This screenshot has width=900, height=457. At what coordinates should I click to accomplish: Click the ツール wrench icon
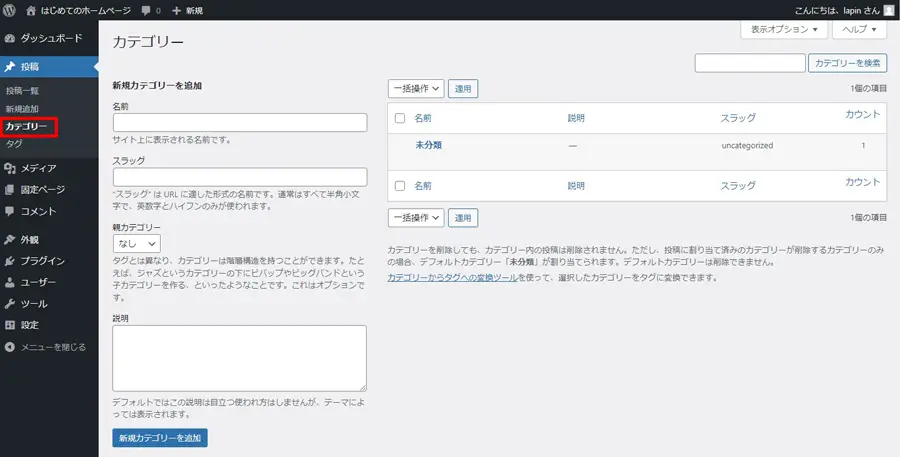point(9,304)
